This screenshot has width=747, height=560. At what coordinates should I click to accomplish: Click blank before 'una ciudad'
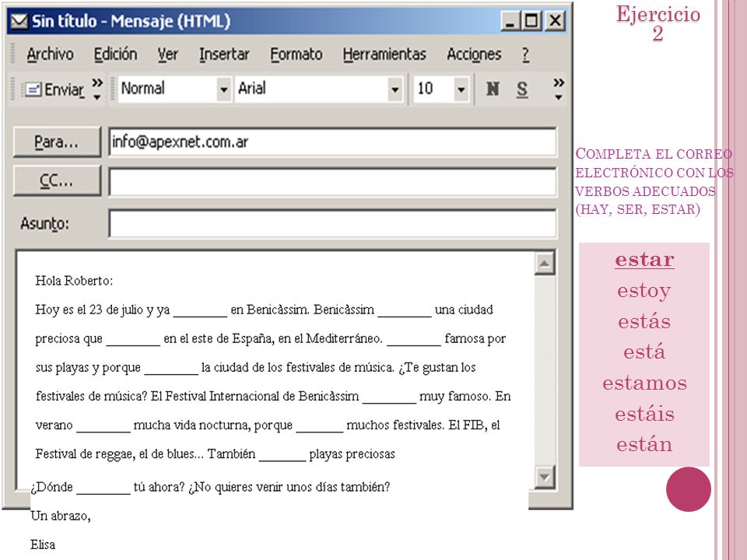[405, 312]
